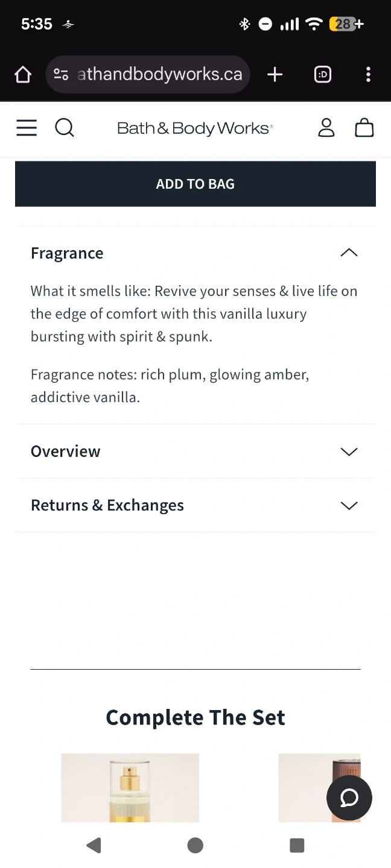This screenshot has height=868, width=391.
Task: Add the product to bag
Action: [x=195, y=184]
